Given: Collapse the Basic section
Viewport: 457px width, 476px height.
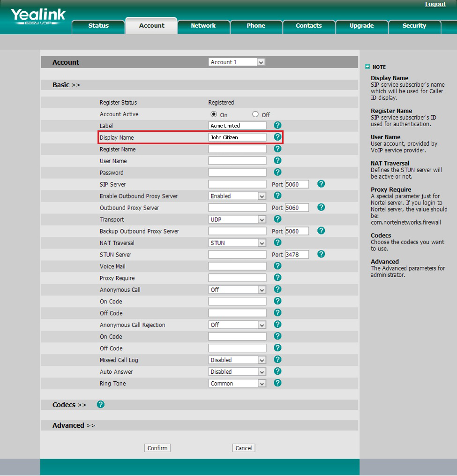Looking at the screenshot, I should pos(66,85).
